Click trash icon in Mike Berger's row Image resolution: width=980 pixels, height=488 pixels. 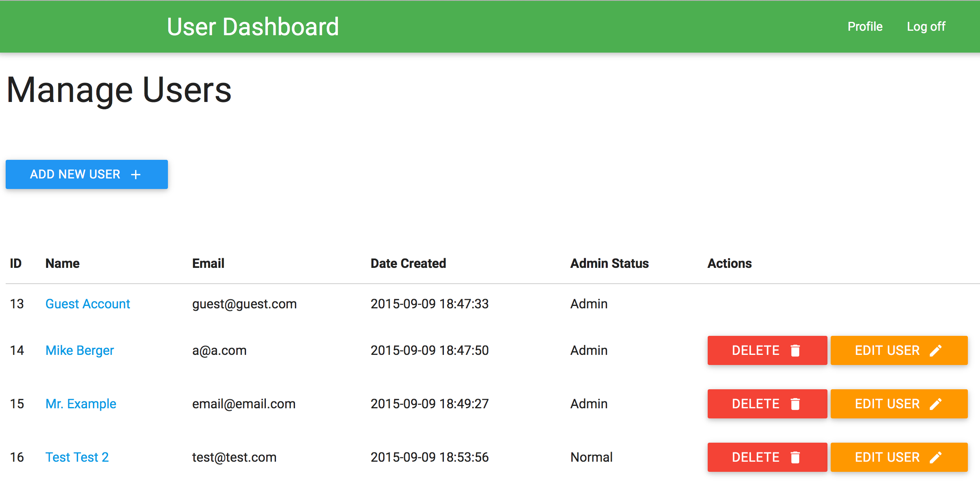tap(795, 350)
